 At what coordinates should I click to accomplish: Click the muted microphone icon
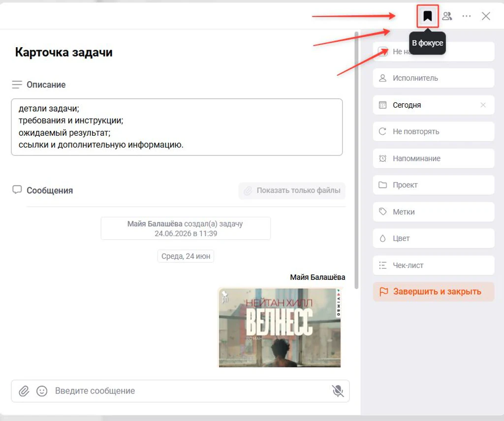click(338, 391)
